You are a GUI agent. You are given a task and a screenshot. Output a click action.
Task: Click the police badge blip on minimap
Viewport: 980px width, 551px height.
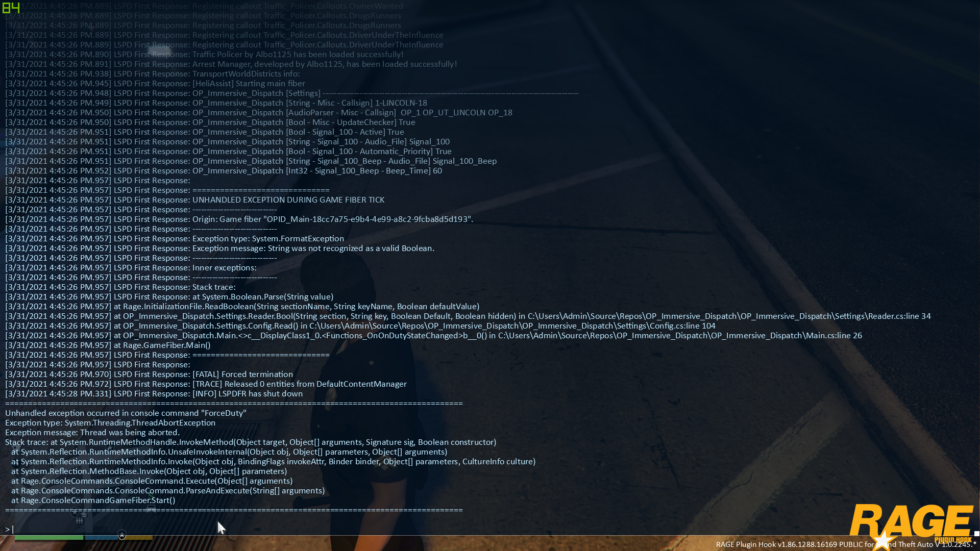click(x=75, y=512)
